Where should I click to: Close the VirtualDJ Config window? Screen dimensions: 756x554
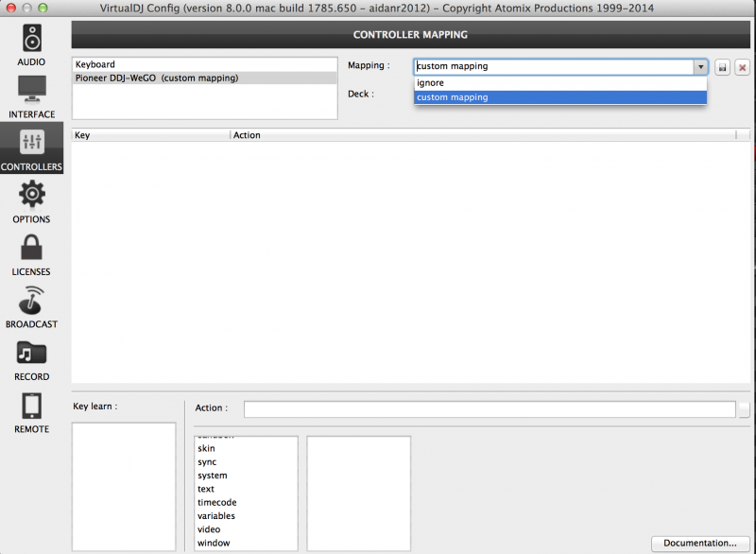point(10,8)
